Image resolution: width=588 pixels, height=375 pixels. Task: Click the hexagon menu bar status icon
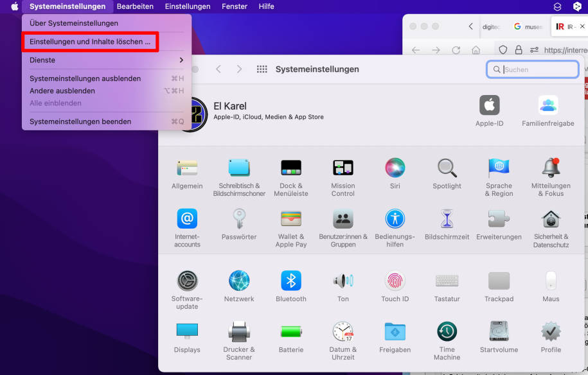[578, 6]
